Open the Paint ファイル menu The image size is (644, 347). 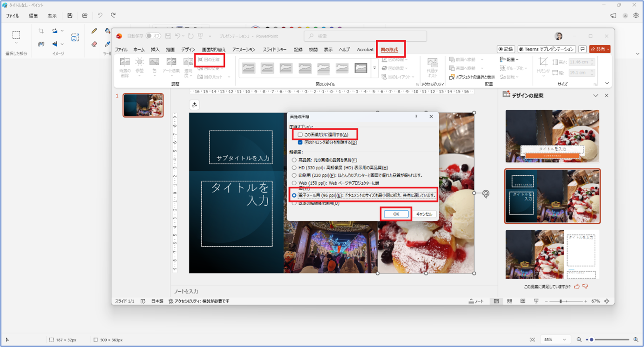(x=13, y=16)
